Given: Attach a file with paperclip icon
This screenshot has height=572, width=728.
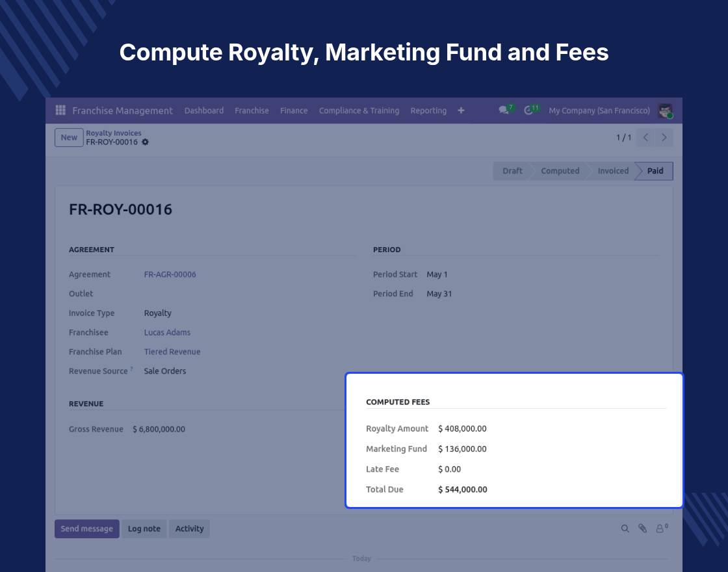Looking at the screenshot, I should click(642, 528).
